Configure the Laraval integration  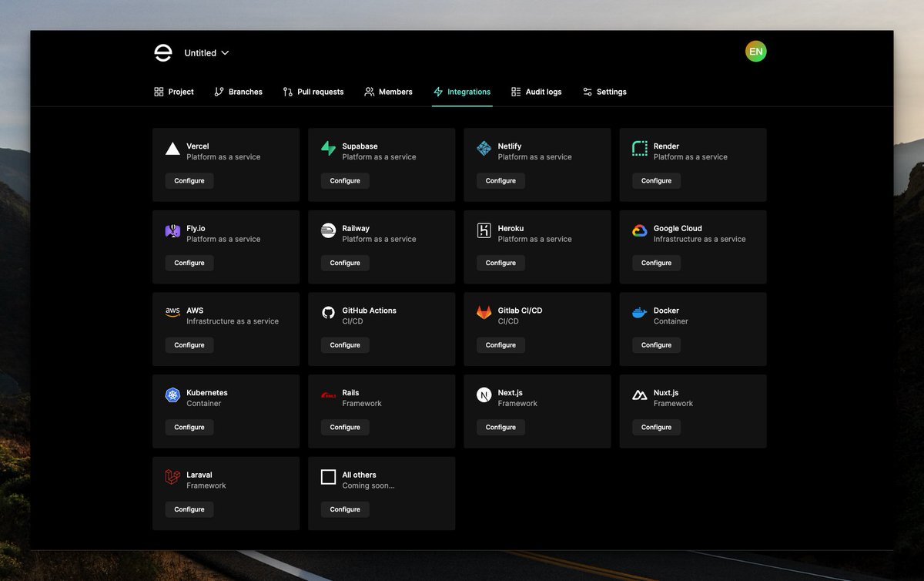coord(189,509)
